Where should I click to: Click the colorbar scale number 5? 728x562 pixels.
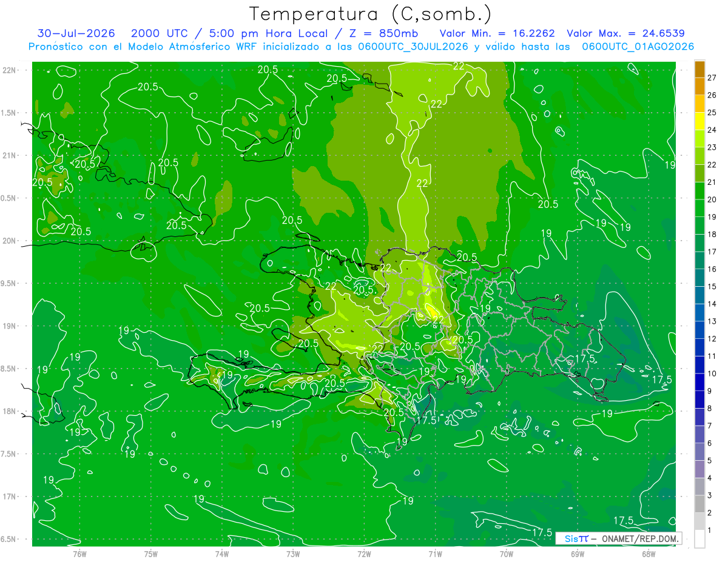[709, 461]
